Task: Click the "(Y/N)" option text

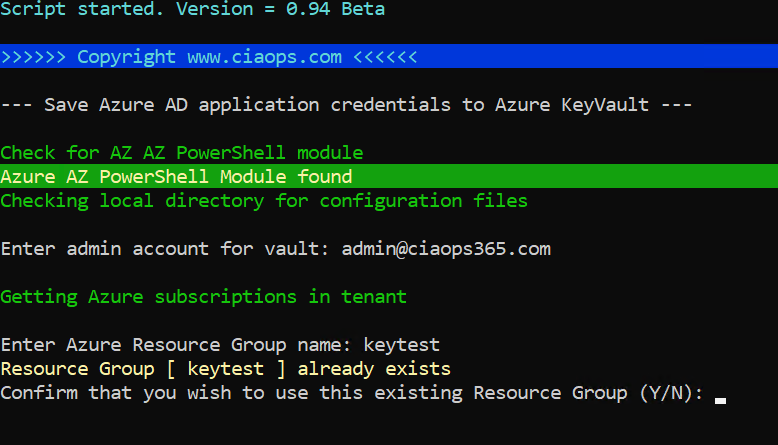Action: click(x=667, y=393)
